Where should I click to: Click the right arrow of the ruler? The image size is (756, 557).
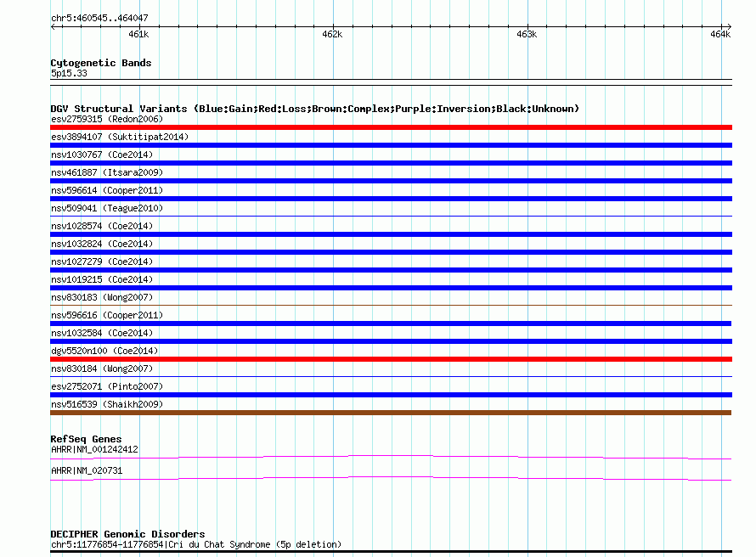point(730,26)
